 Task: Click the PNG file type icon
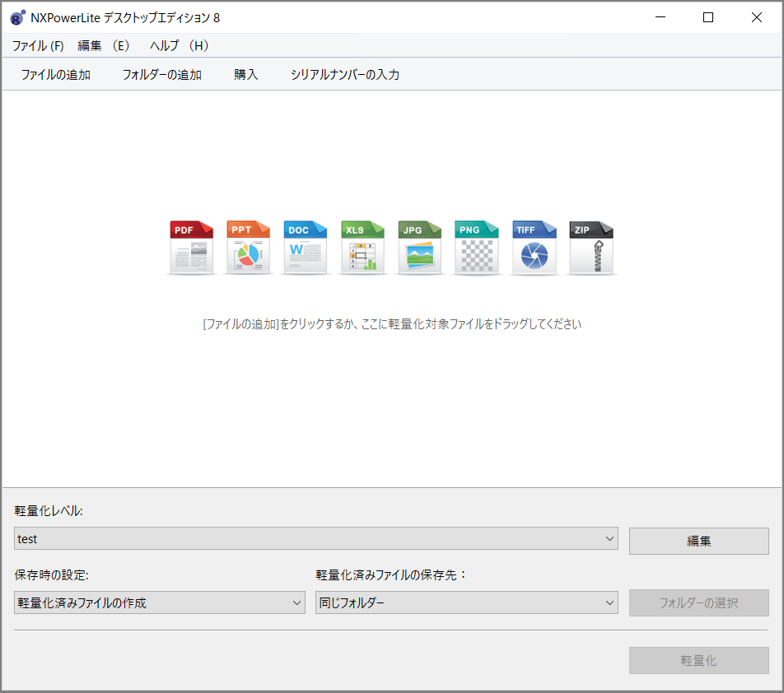click(x=477, y=247)
